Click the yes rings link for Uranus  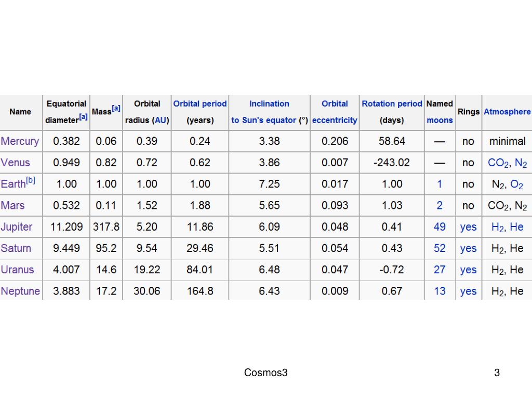(468, 270)
